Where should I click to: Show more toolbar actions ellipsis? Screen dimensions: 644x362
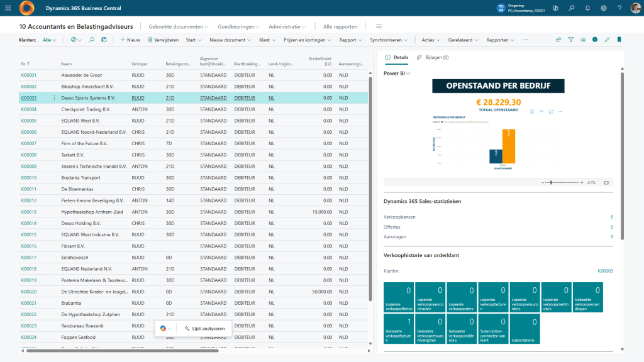click(525, 40)
